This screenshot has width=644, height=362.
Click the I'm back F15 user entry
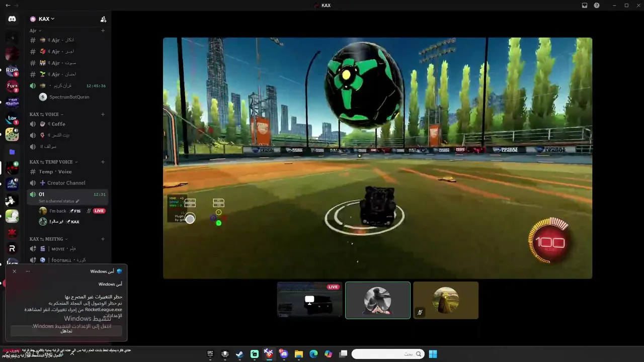(x=72, y=211)
